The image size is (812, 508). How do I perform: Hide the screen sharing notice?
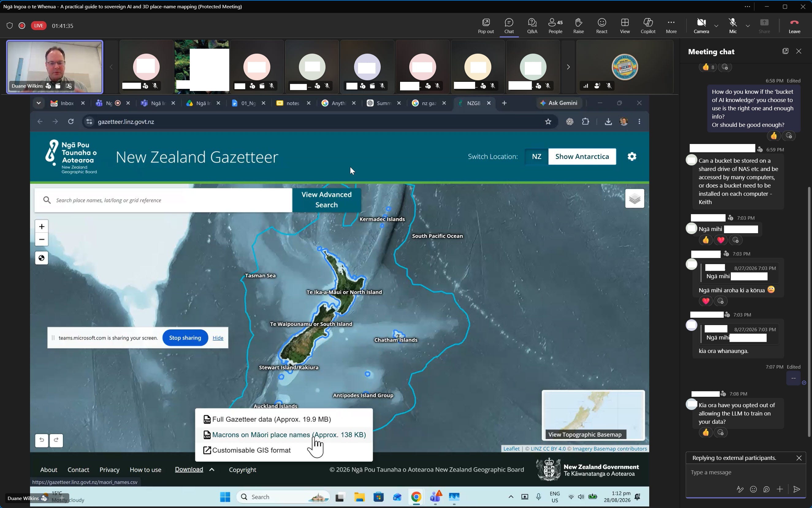(x=218, y=338)
